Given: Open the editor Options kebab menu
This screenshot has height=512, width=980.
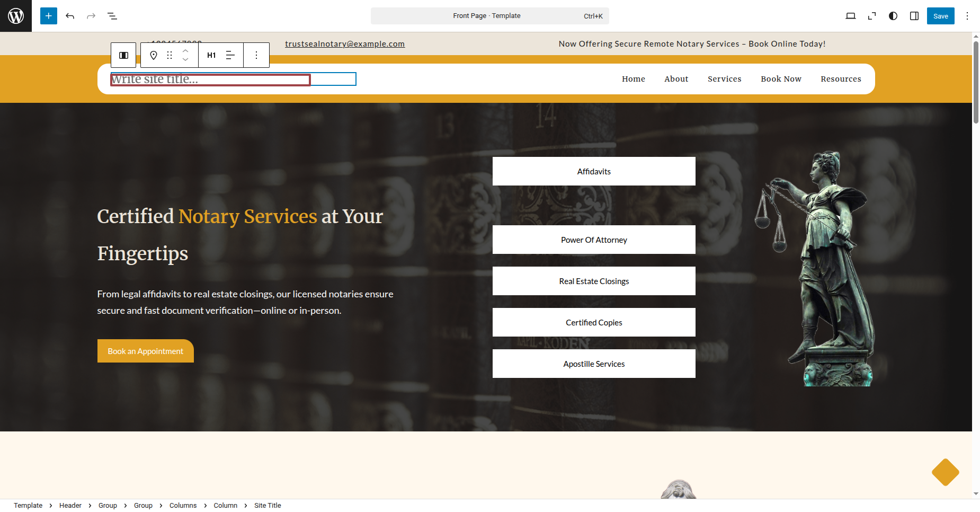Looking at the screenshot, I should (x=967, y=16).
